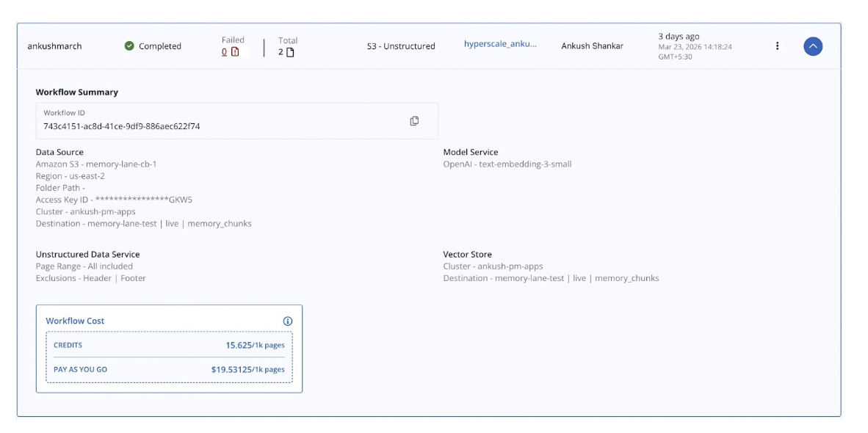Copy the Workflow ID using the copy icon

click(x=414, y=121)
